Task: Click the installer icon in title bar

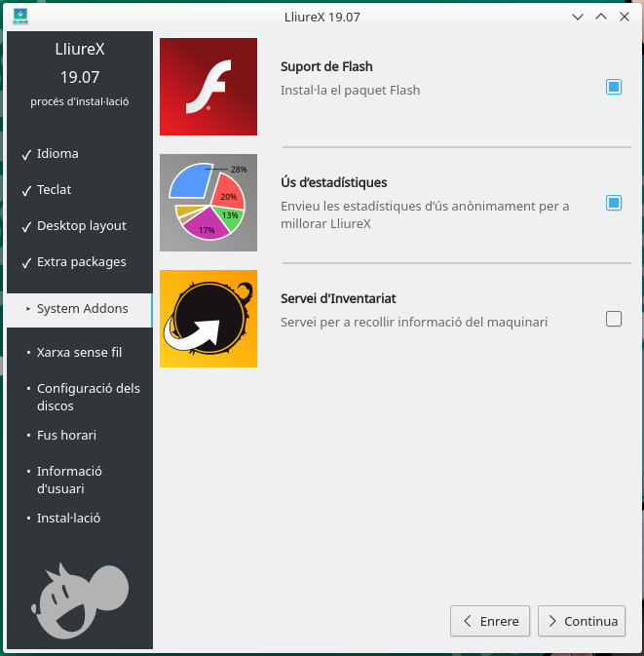Action: tap(20, 17)
